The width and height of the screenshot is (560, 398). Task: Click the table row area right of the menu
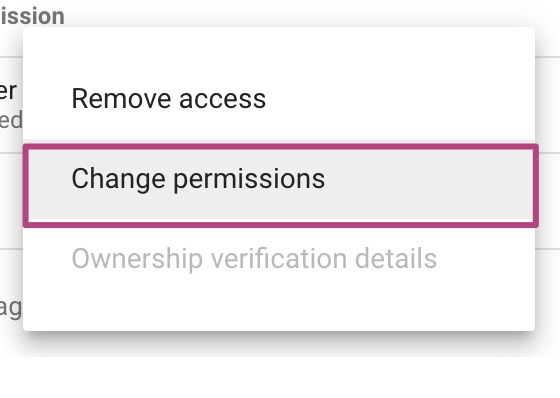548,105
